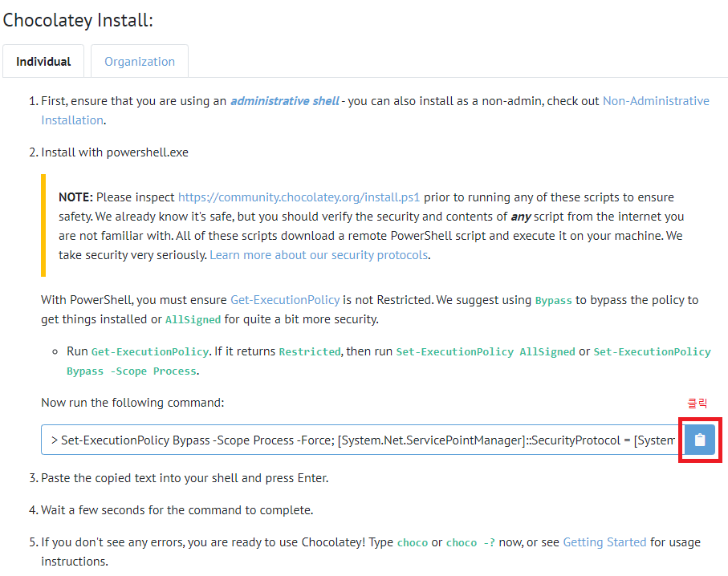This screenshot has width=728, height=576.
Task: Open the community.chocolatey.org install.ps1 link
Action: pos(299,197)
